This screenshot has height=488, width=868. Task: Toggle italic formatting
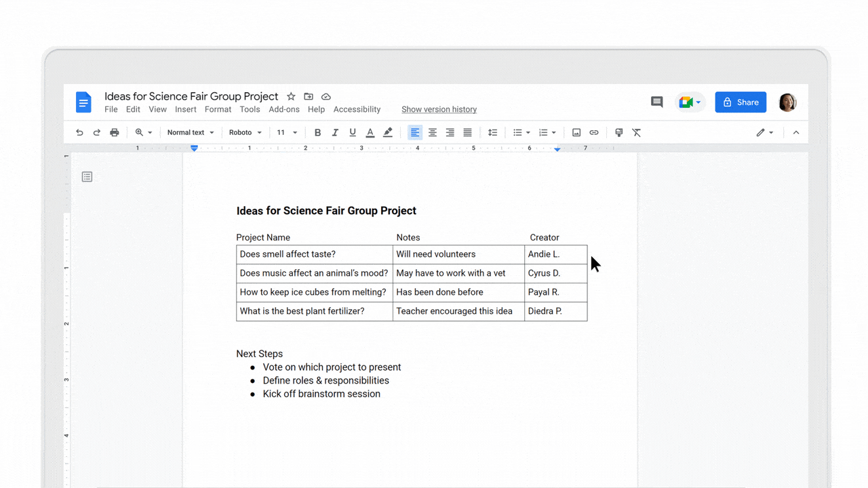tap(335, 132)
